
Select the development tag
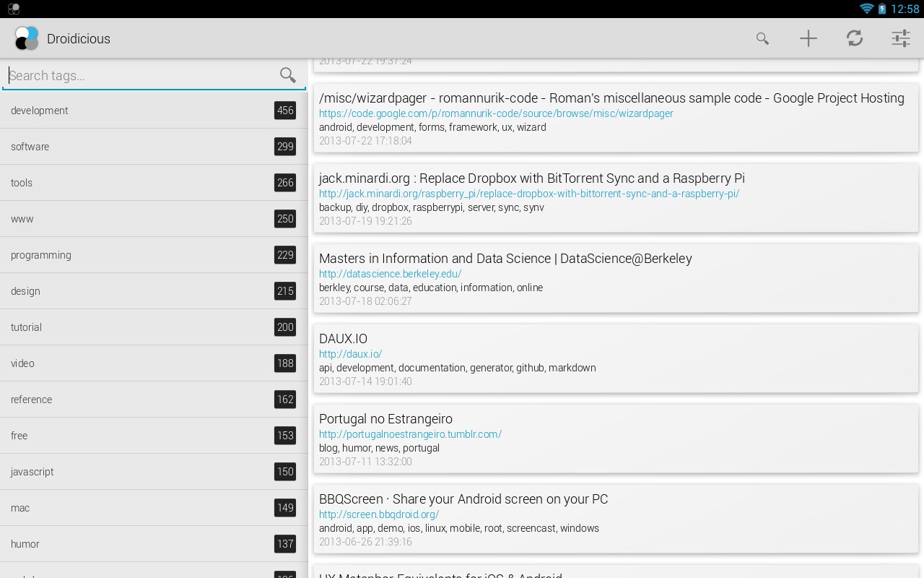[154, 111]
